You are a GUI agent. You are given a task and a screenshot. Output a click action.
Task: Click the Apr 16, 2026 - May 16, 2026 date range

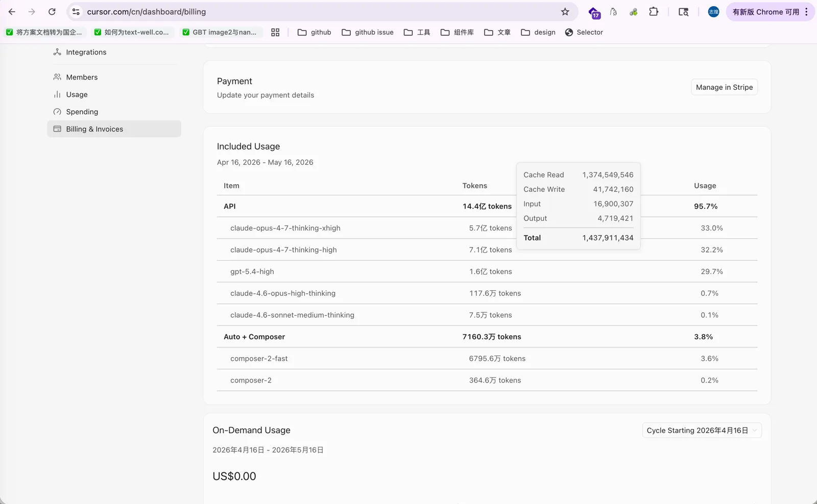click(265, 162)
